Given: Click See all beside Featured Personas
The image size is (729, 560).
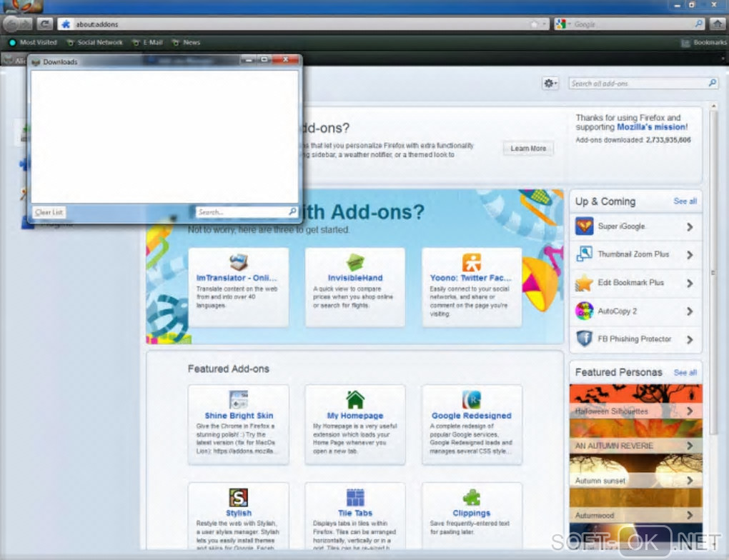Looking at the screenshot, I should pyautogui.click(x=685, y=372).
